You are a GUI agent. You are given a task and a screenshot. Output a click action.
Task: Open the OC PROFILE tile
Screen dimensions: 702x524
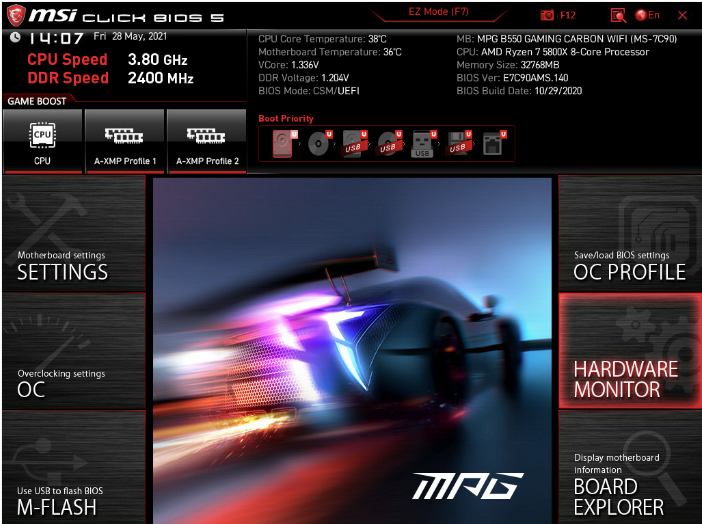(630, 233)
